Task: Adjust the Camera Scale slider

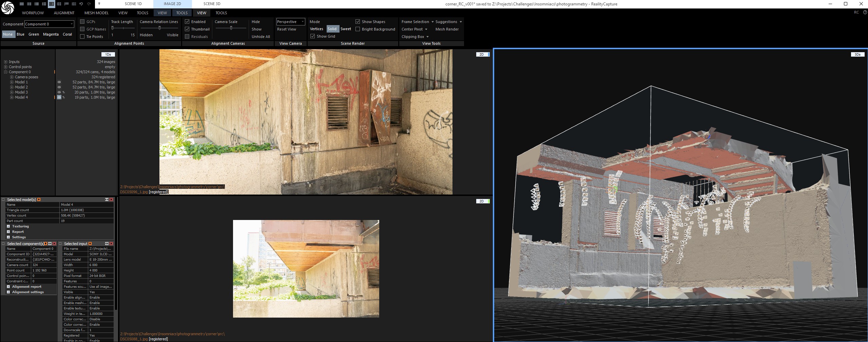Action: [x=231, y=28]
